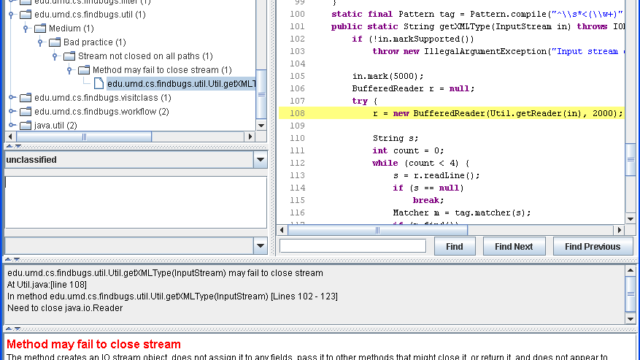Open the empty combo box below comments
The image size is (640, 360).
tap(260, 246)
